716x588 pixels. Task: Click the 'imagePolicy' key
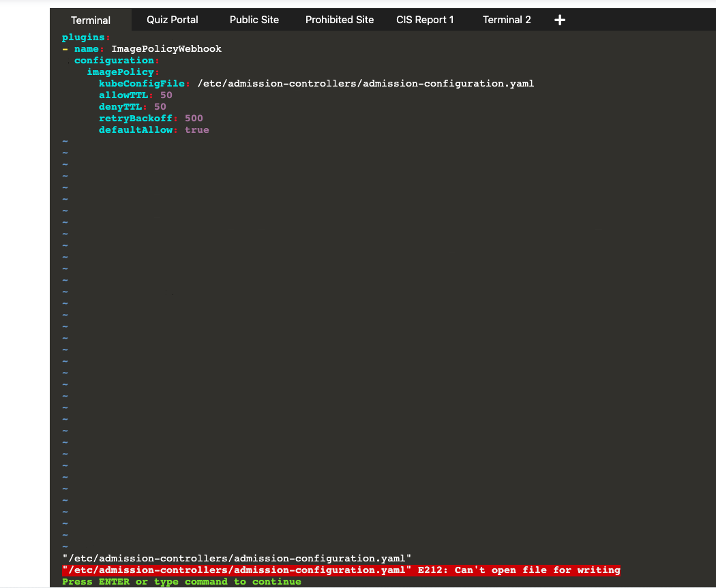pos(121,72)
